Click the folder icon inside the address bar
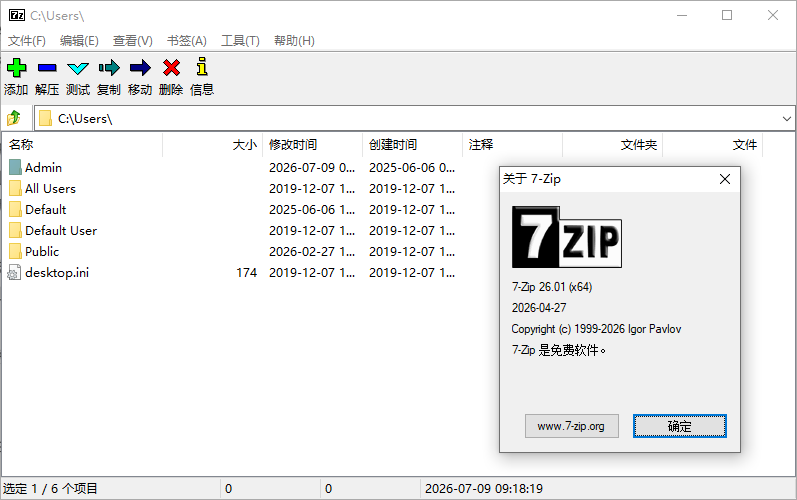 (x=46, y=118)
